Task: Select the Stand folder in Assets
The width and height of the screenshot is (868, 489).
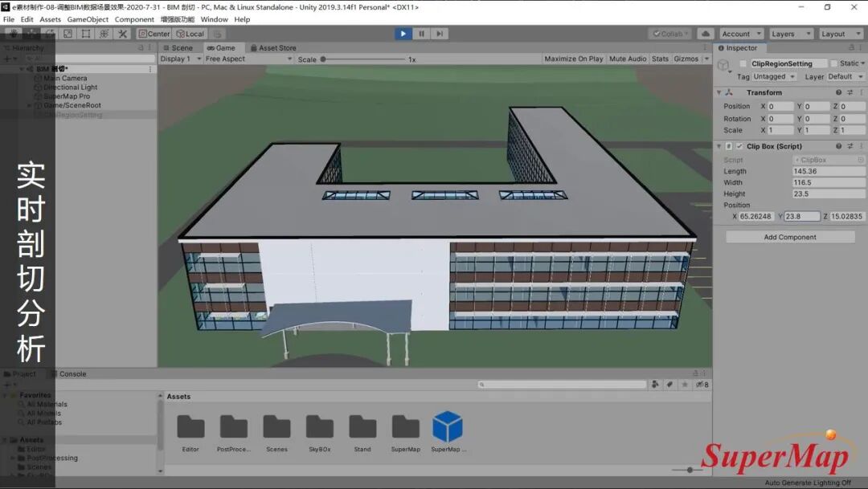Action: point(362,433)
